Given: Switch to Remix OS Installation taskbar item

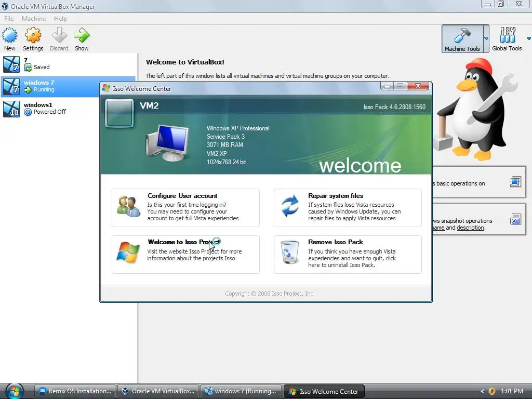Looking at the screenshot, I should coord(75,391).
